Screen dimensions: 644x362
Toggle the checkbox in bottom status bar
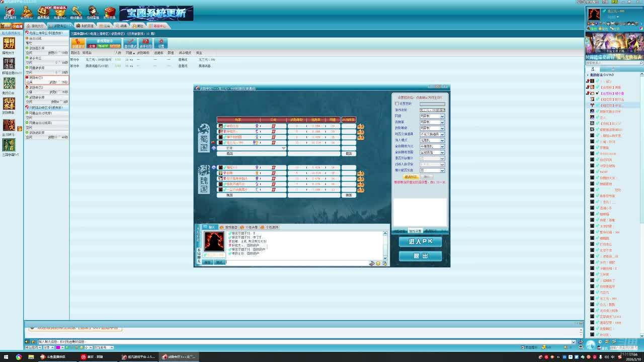coord(523,347)
